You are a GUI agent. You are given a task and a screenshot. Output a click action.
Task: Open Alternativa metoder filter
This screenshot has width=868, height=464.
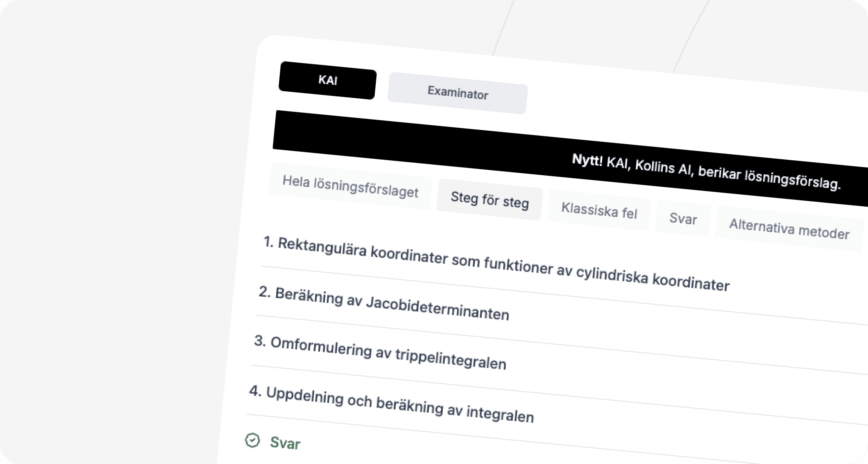789,229
